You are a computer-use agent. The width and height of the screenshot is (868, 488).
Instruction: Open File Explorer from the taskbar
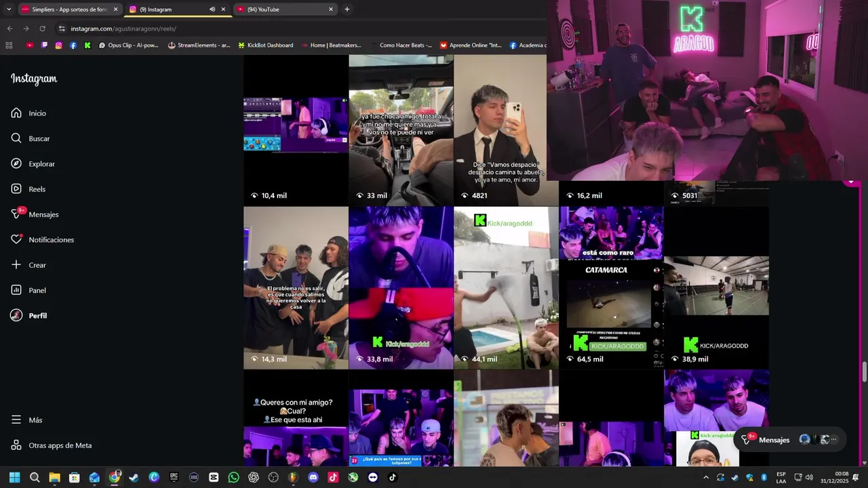tap(54, 477)
